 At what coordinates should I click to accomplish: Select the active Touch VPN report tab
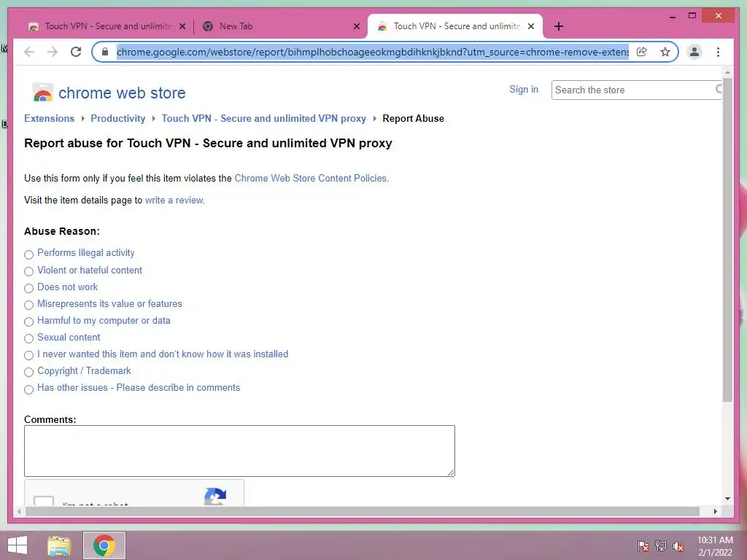(x=455, y=26)
